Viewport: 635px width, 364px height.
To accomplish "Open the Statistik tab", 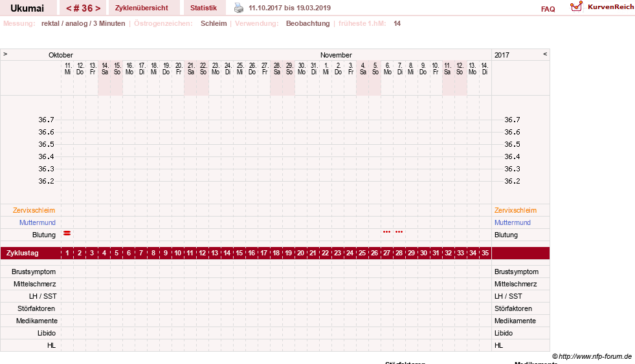I will 204,8.
